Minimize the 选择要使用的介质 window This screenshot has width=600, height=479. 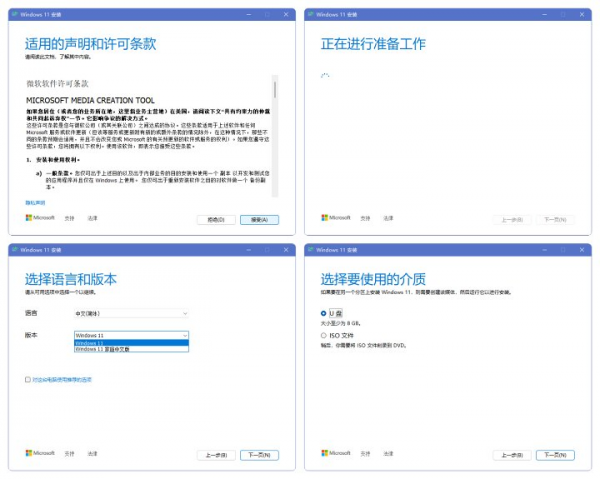click(545, 249)
